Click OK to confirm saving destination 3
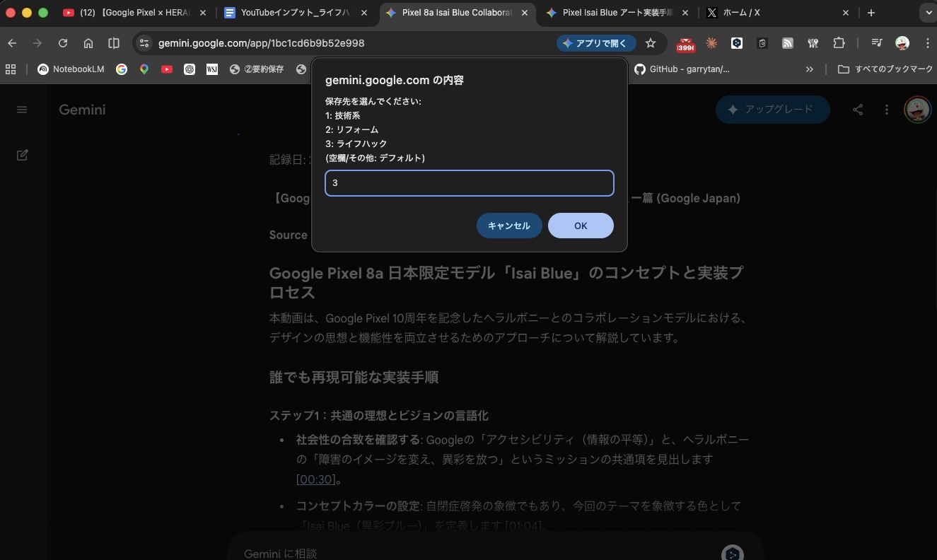 (581, 225)
